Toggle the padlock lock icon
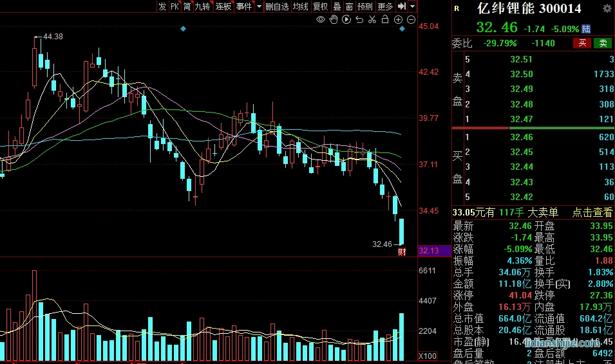The width and height of the screenshot is (615, 364). [x=385, y=20]
